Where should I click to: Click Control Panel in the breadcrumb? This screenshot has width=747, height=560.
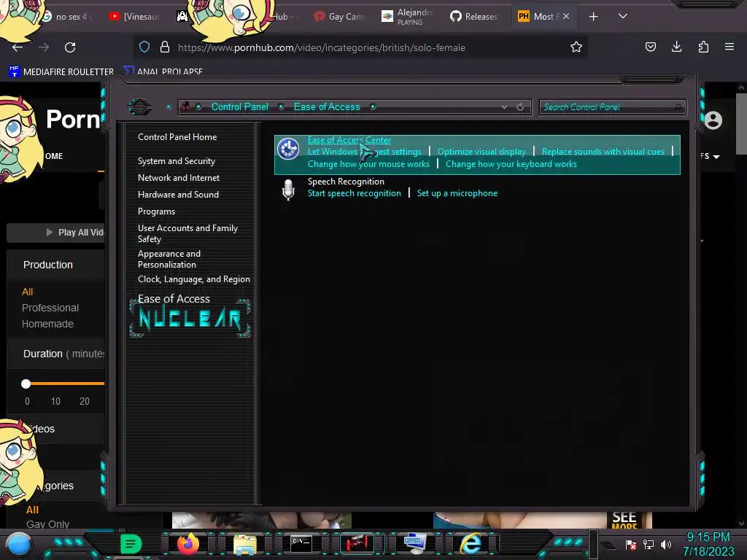pos(239,106)
